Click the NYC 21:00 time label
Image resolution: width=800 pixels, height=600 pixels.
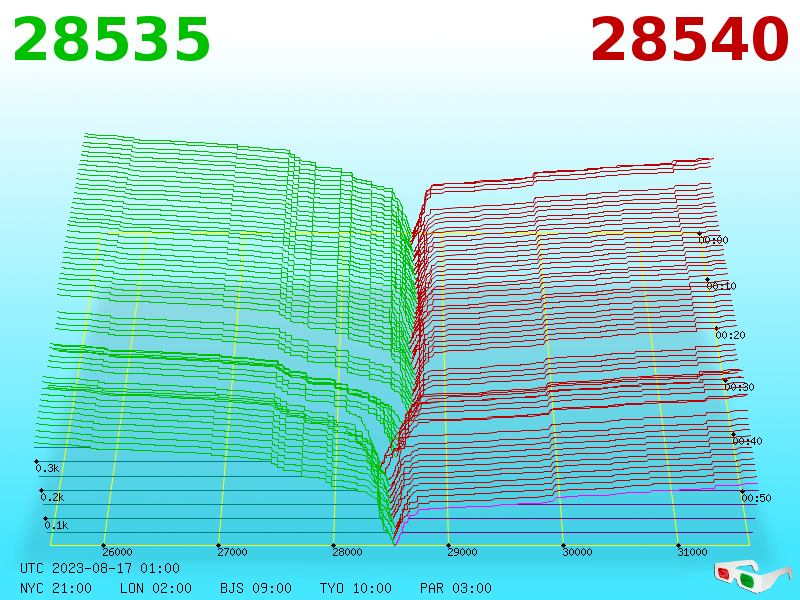[x=56, y=588]
